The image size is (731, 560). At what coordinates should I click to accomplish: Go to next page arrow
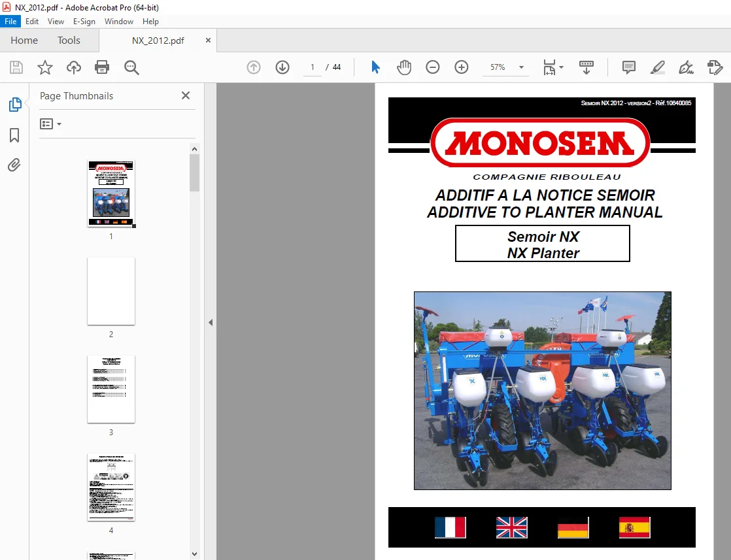[x=282, y=67]
